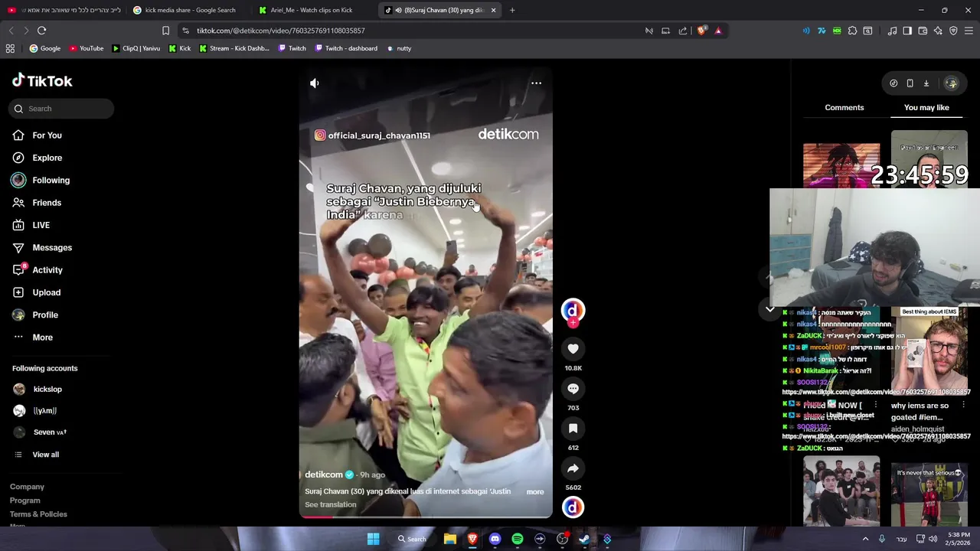Open the 'It's never that serious' video thumbnail

pos(929,495)
